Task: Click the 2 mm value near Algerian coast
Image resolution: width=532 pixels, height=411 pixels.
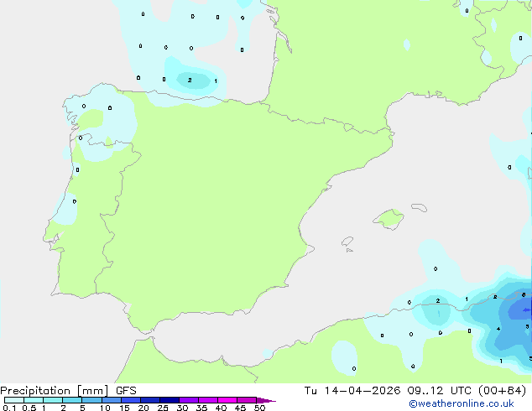Action: point(438,301)
